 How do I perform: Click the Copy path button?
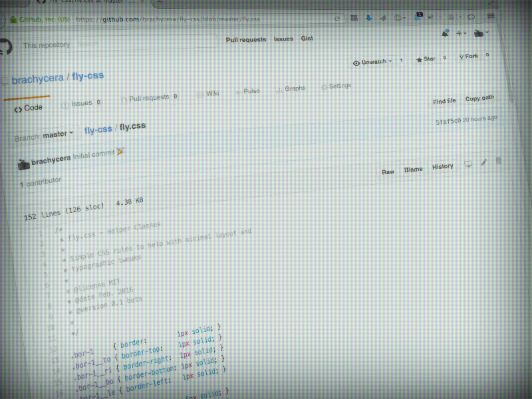479,98
